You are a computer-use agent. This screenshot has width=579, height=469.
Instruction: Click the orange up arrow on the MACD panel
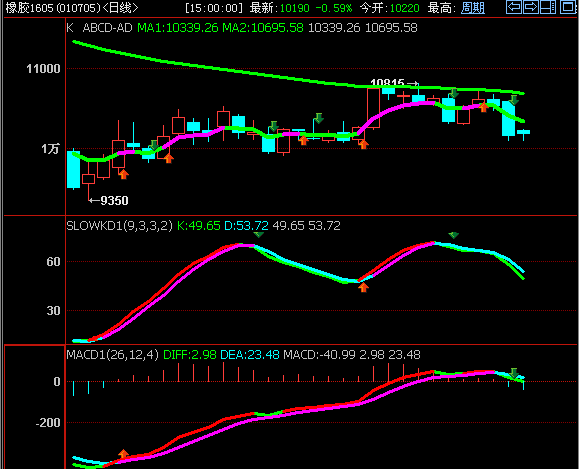pyautogui.click(x=123, y=454)
